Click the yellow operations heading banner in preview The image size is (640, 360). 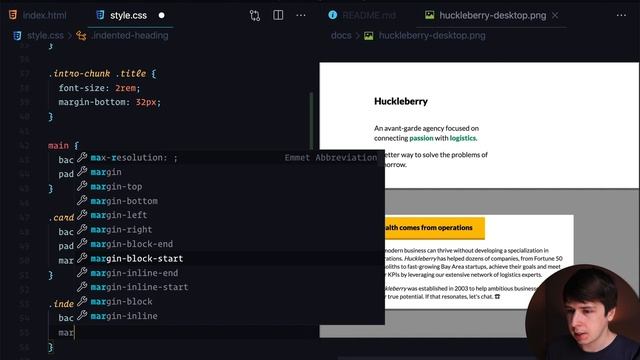[x=435, y=228]
